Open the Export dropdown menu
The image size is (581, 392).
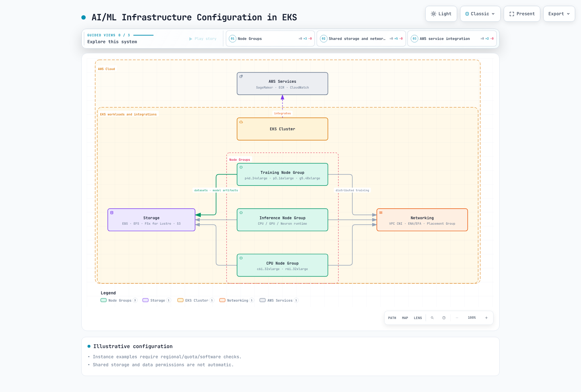coord(559,14)
